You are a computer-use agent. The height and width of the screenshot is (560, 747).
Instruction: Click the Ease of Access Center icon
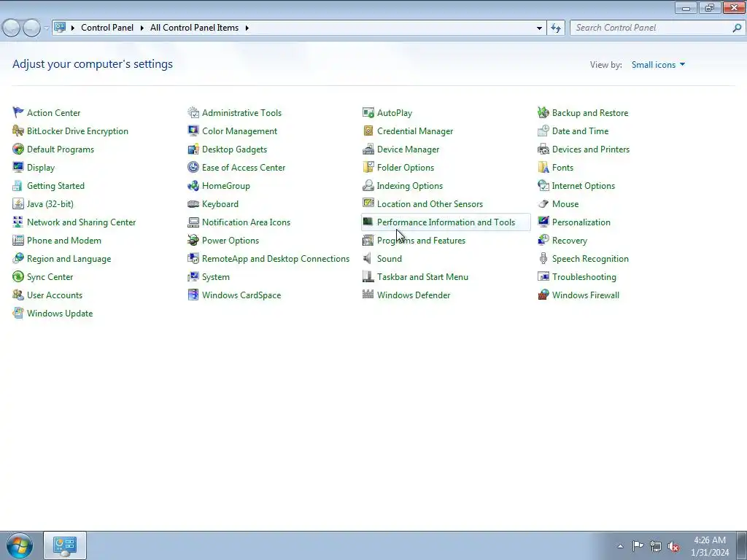[x=193, y=167]
